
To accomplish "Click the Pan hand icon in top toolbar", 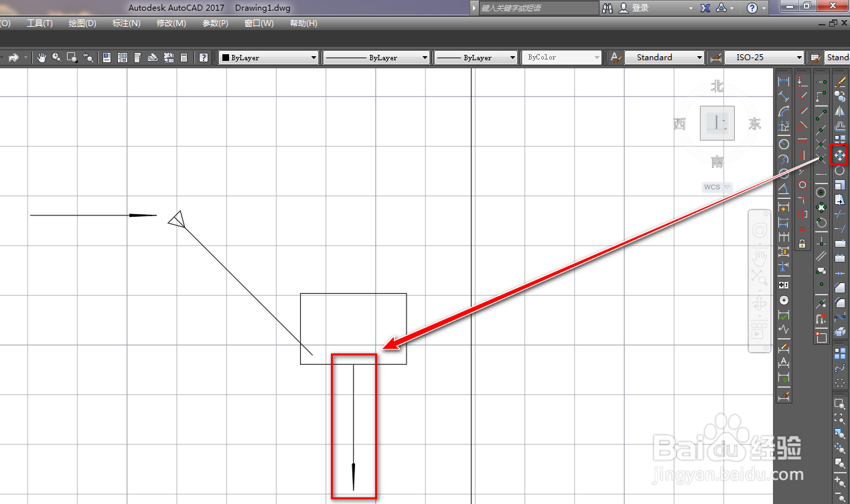I will point(42,58).
